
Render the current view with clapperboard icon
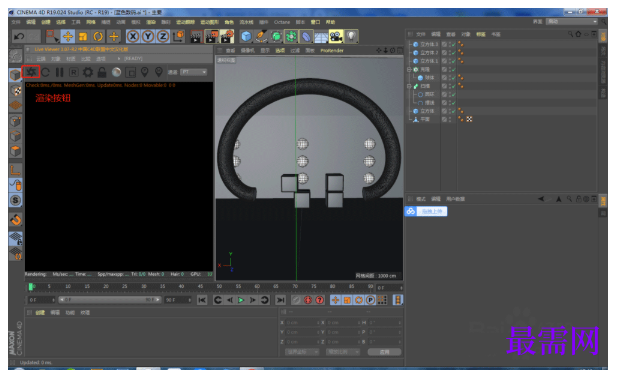pyautogui.click(x=196, y=37)
